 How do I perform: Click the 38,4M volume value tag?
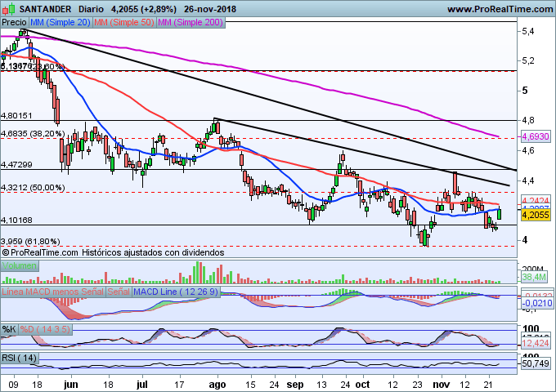point(534,277)
